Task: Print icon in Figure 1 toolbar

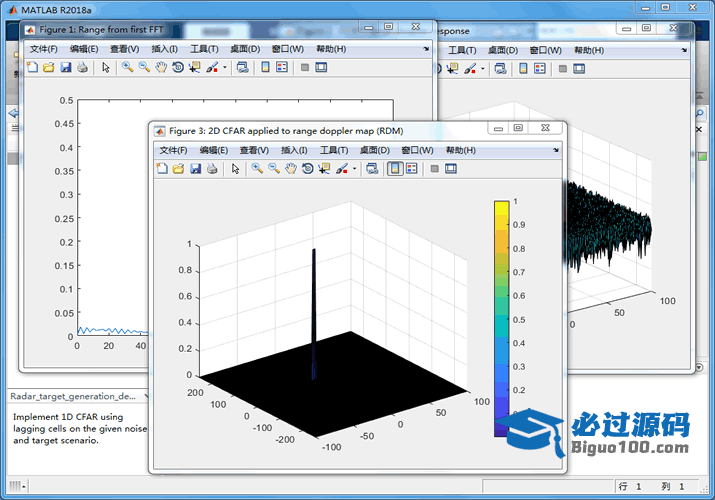Action: tap(82, 67)
